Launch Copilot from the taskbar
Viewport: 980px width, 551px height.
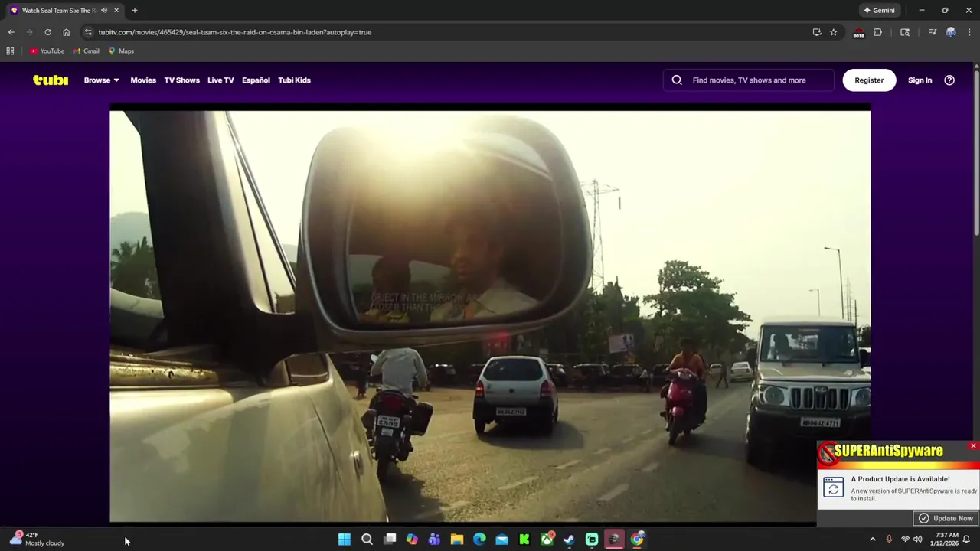[x=412, y=540]
